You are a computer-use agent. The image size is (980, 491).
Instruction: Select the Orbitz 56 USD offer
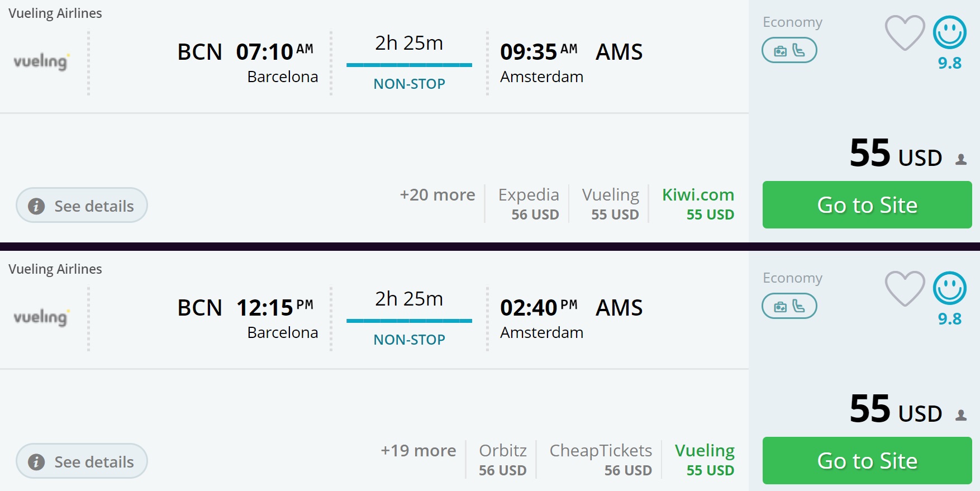502,460
